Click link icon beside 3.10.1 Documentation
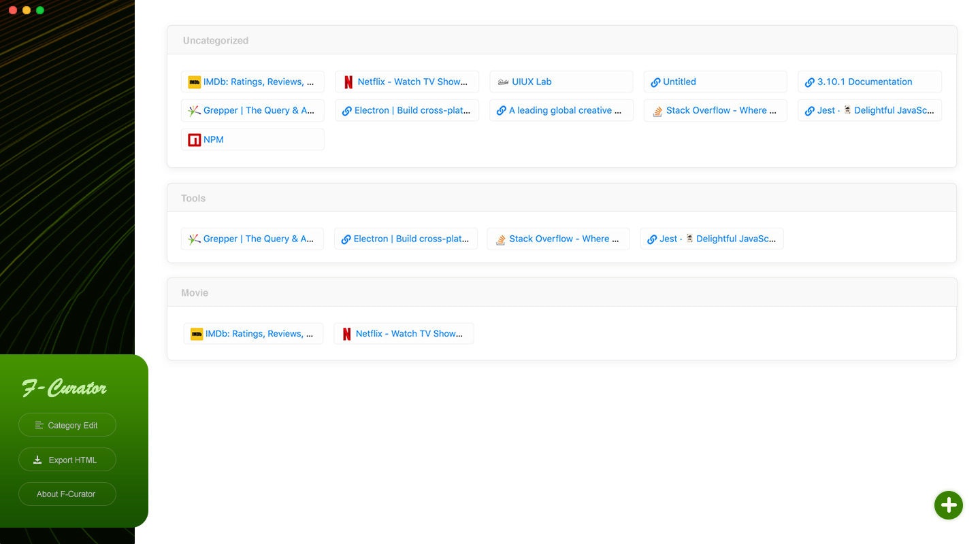Screen dimensions: 980x544 point(810,82)
